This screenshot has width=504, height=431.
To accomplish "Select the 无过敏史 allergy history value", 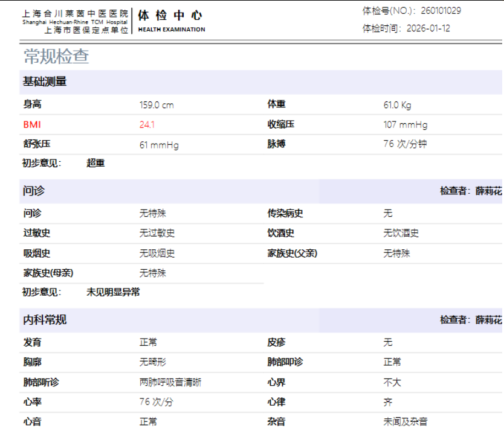I will pyautogui.click(x=157, y=233).
